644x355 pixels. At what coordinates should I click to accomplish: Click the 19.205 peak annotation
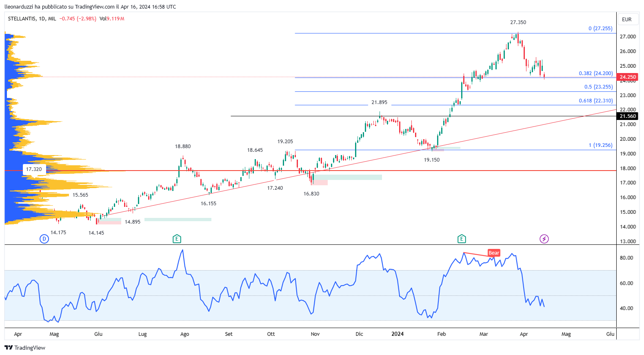point(285,142)
